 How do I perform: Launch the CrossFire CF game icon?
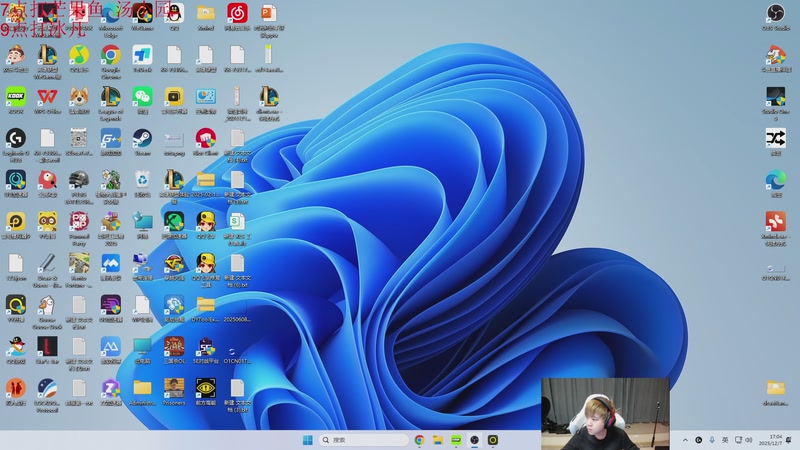[174, 264]
